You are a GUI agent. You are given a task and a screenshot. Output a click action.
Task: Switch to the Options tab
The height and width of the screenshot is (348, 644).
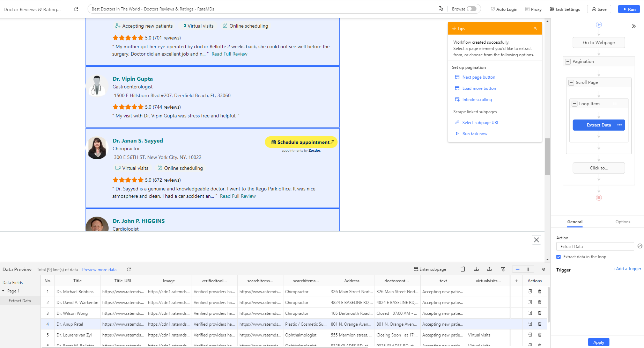(x=622, y=222)
